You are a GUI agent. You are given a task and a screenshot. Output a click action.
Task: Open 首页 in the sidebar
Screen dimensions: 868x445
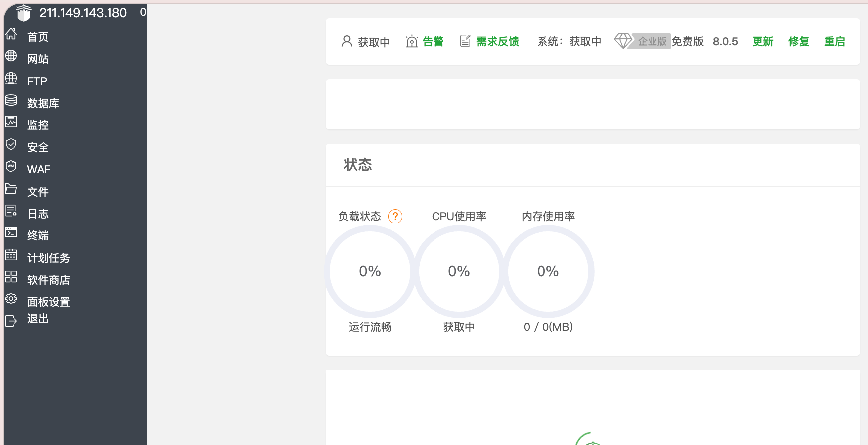pyautogui.click(x=38, y=37)
